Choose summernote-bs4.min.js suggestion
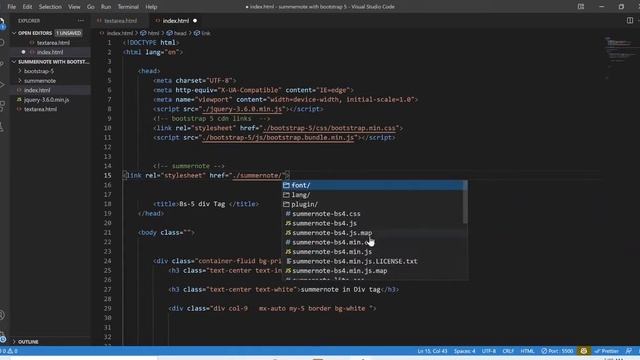This screenshot has width=640, height=360. pos(373,252)
